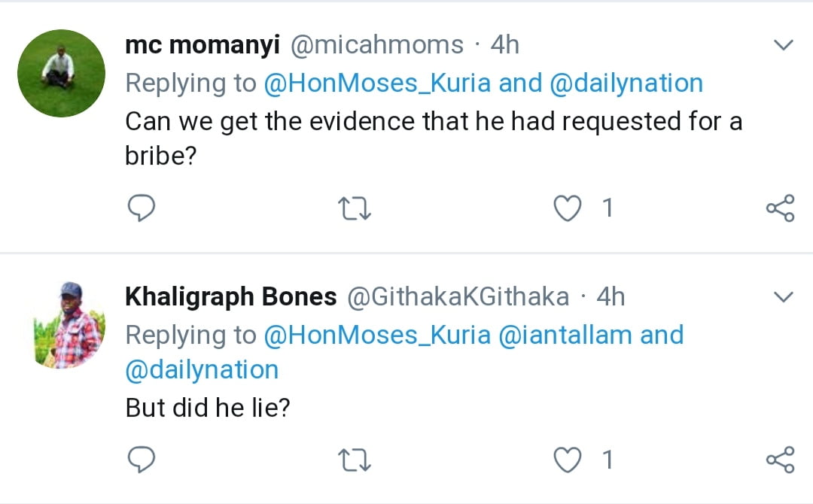
Task: Select the Khaligraph Bones display name
Action: (230, 297)
